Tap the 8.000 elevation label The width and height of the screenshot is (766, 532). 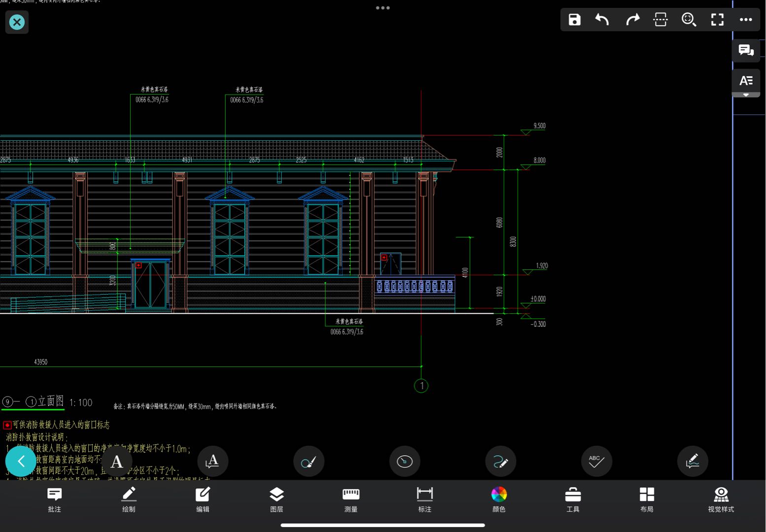539,160
